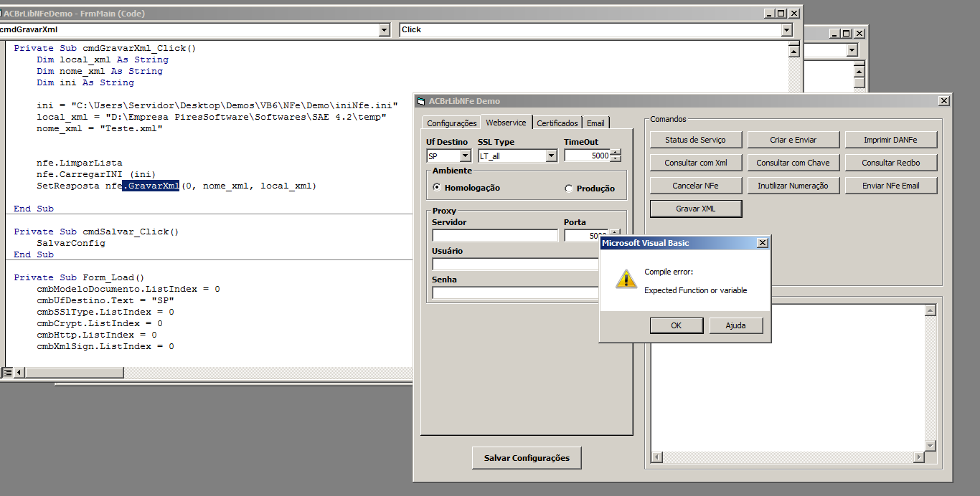Image resolution: width=980 pixels, height=496 pixels.
Task: Expand the Uf Destino dropdown
Action: click(x=465, y=156)
